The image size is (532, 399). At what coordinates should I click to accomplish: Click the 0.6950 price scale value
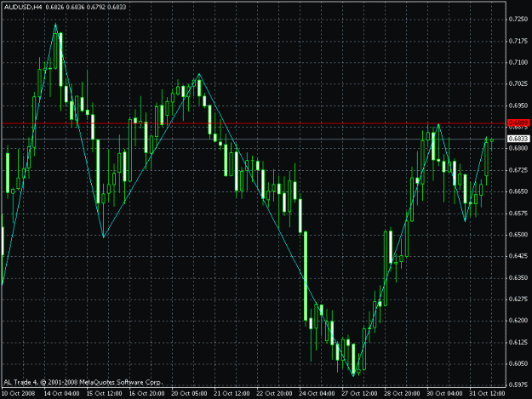click(x=518, y=105)
